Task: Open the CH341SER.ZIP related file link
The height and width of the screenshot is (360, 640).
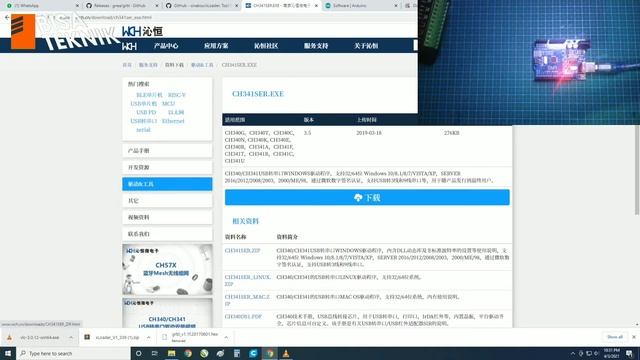Action: 242,251
